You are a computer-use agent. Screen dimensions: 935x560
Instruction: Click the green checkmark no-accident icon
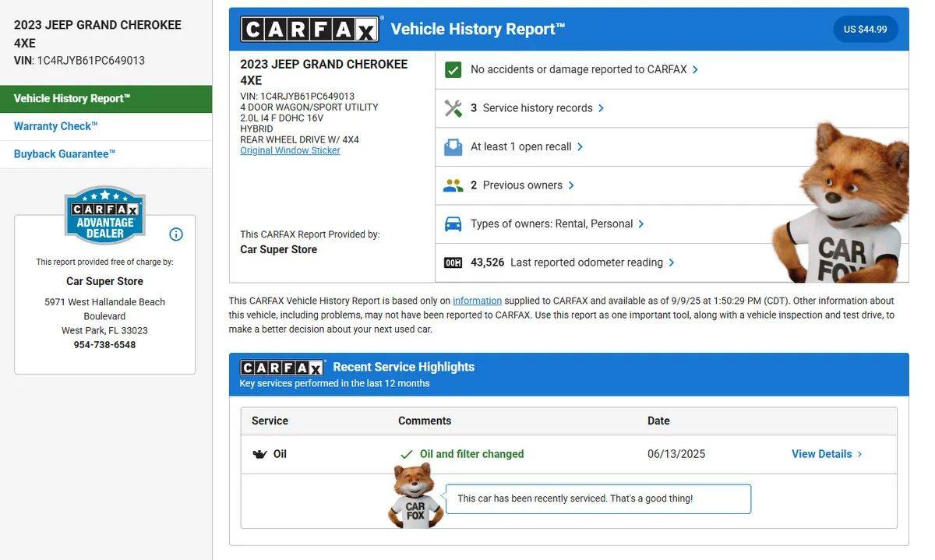click(453, 69)
